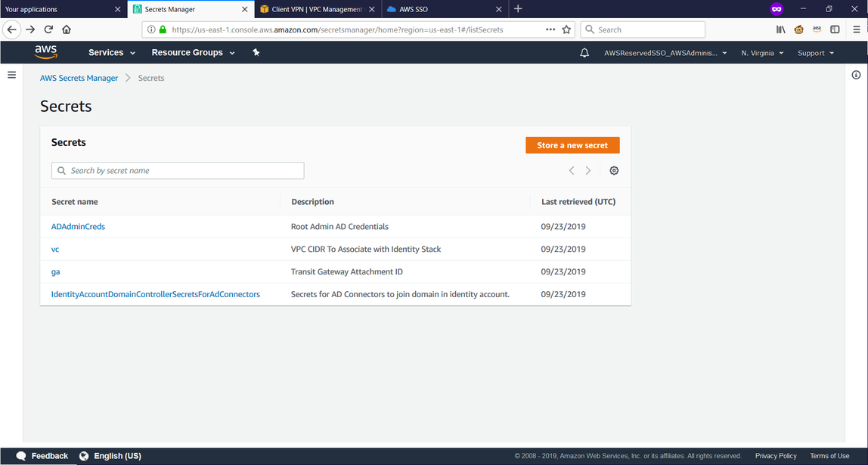Open the AWSReservedSSO account dropdown
Viewport: 868px width, 465px height.
[665, 53]
